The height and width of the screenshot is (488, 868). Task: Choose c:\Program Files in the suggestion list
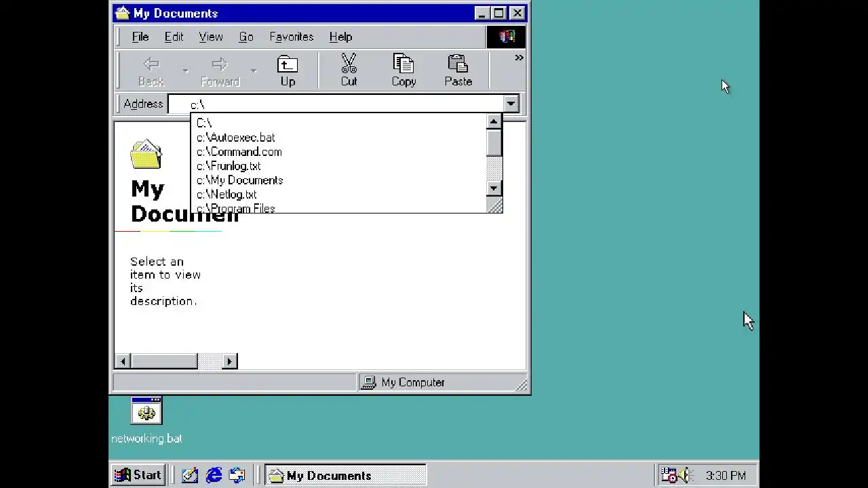pos(339,208)
